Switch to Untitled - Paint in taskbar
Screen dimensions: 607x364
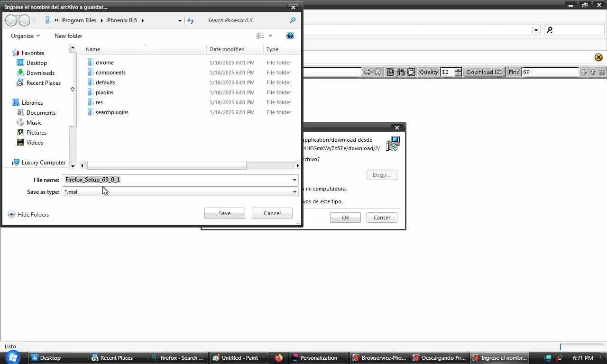pyautogui.click(x=239, y=358)
